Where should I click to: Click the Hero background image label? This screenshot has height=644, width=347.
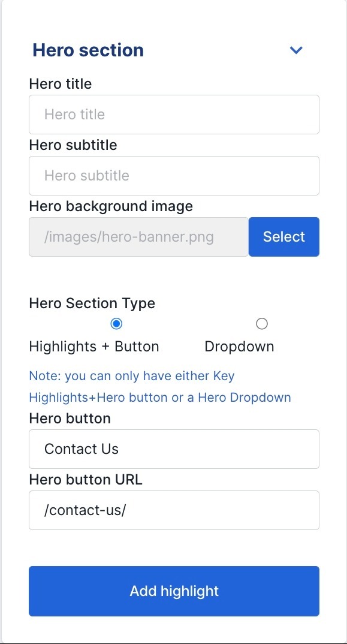[111, 206]
